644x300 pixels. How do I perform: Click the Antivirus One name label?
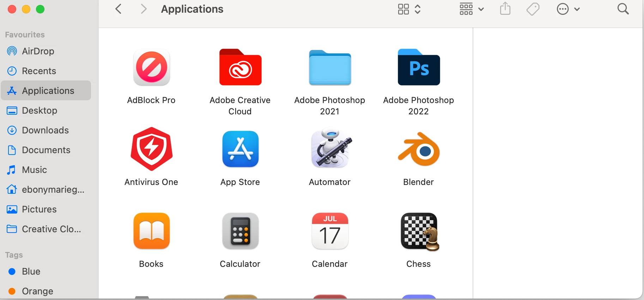coord(151,182)
